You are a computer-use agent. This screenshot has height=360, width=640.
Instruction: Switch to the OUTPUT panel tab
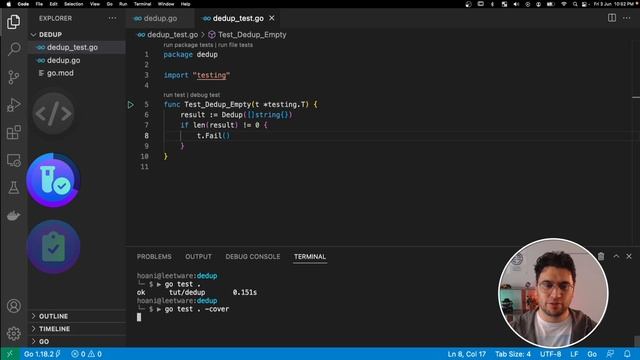[198, 257]
